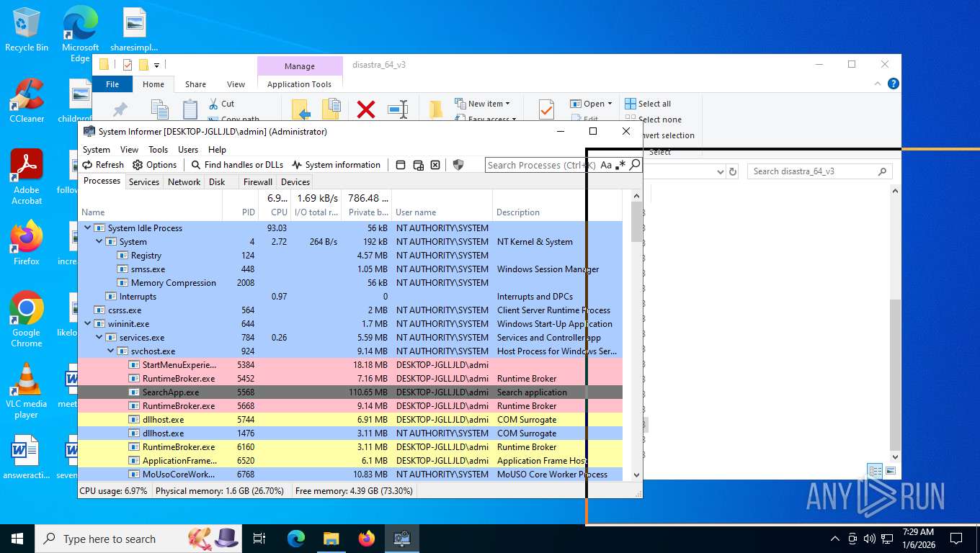Switch Explorer to details view icon

pos(875,471)
